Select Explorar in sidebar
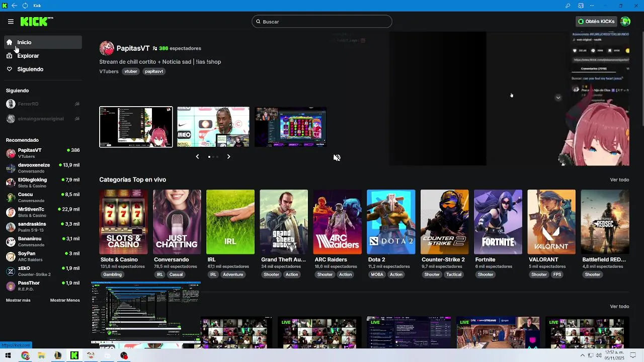 [43, 56]
